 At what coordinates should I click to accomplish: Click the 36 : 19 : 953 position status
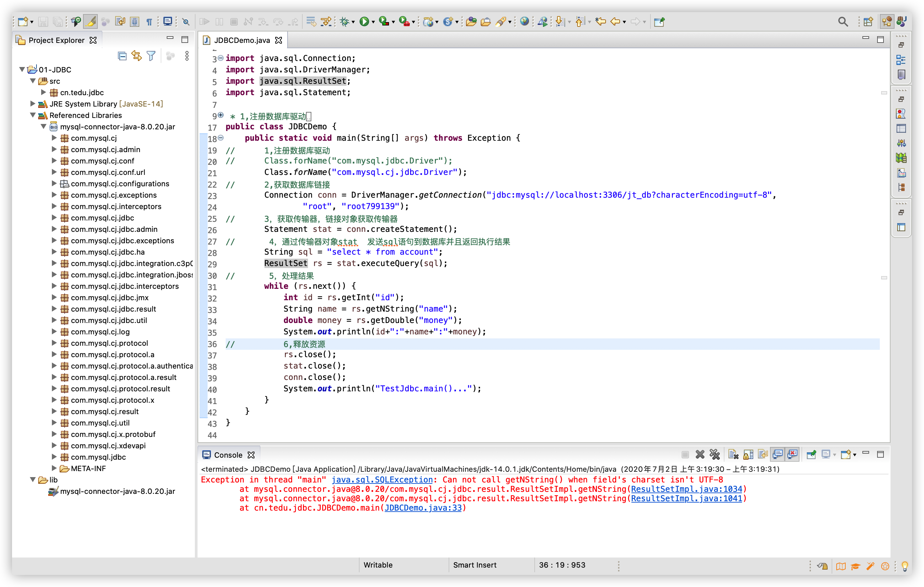(562, 565)
